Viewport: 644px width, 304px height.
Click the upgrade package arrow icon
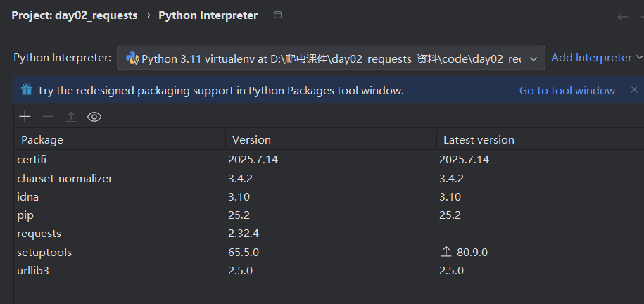[x=71, y=117]
